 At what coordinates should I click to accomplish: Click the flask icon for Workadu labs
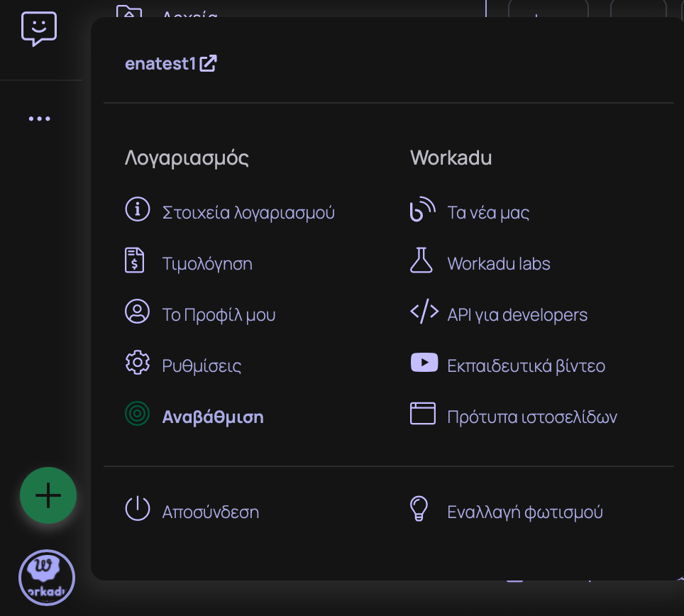421,260
